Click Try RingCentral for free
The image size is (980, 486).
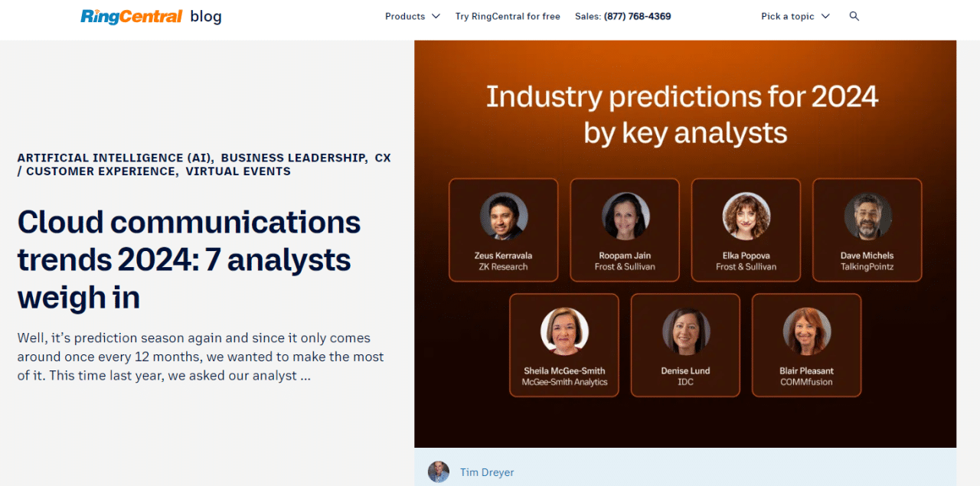pyautogui.click(x=508, y=15)
